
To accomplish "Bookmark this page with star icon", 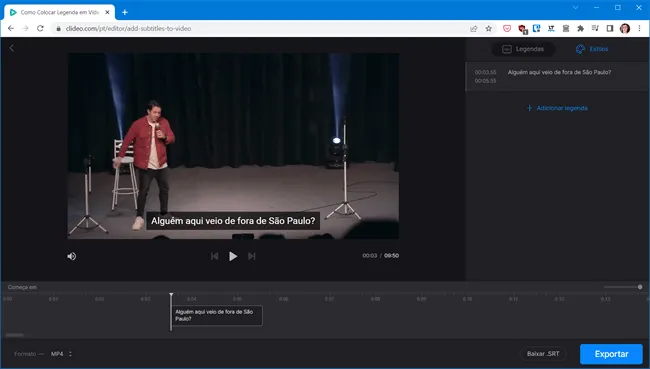I will (x=489, y=29).
